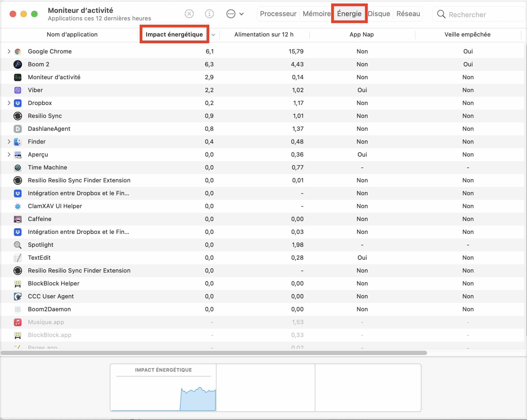527x420 pixels.
Task: Switch to the Mémoire tab
Action: pos(316,14)
